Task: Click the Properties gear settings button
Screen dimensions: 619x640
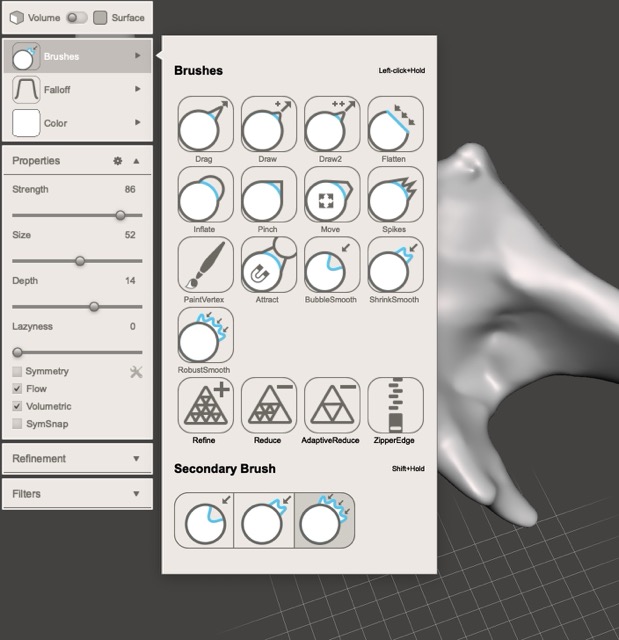Action: [x=117, y=161]
